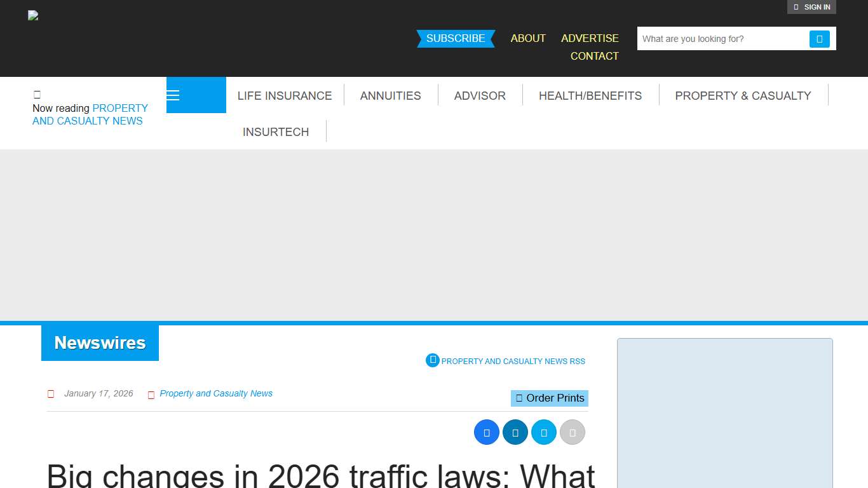Expand the hamburger navigation menu

pos(172,95)
